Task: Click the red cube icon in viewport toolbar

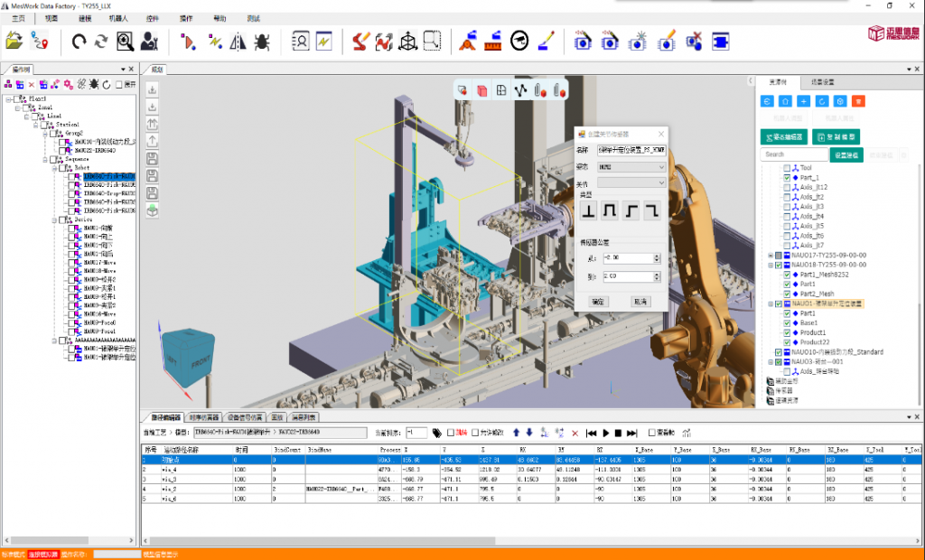Action: tap(482, 91)
